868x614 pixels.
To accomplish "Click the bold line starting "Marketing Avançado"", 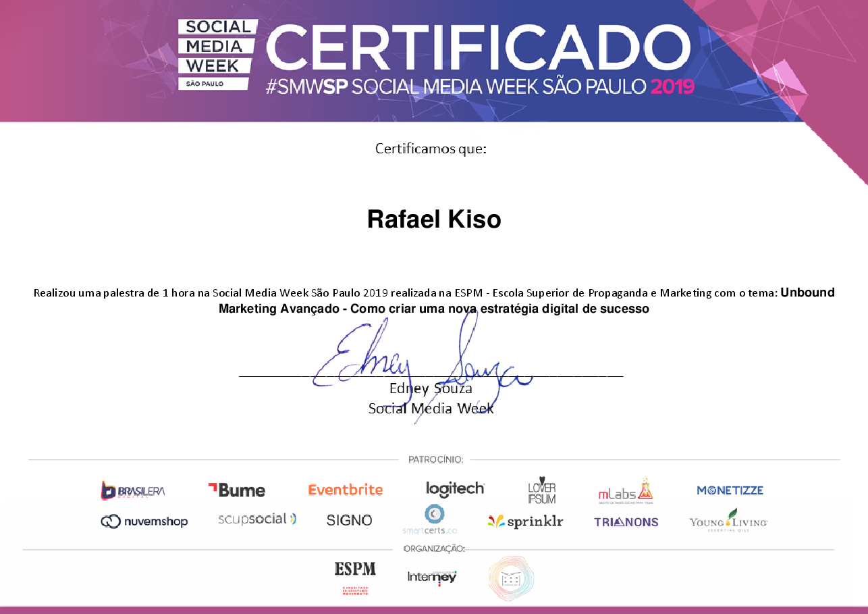I will [434, 309].
